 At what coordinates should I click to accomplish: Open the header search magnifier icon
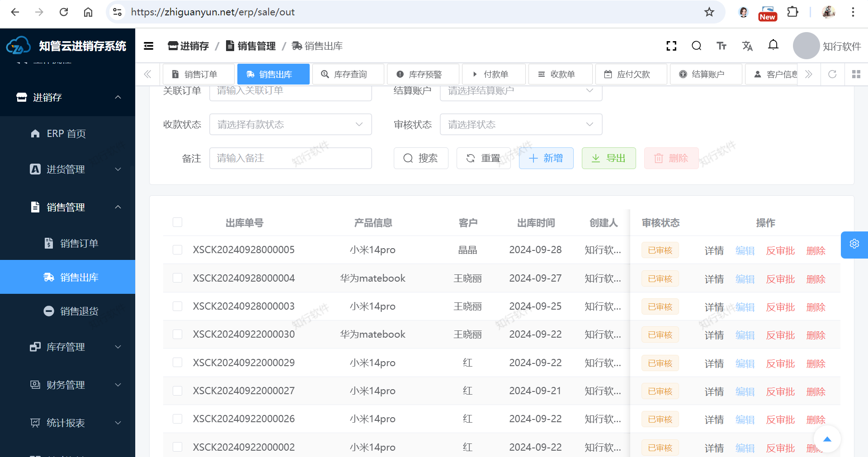(696, 46)
